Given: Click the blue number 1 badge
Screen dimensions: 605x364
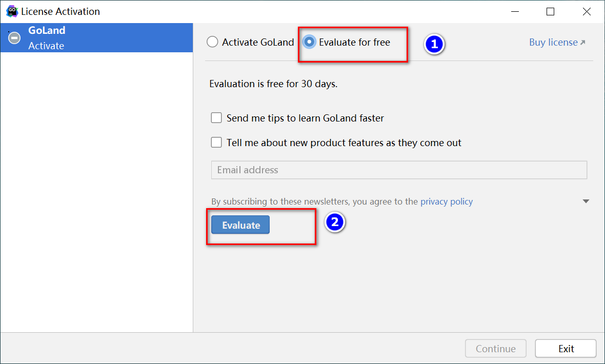Looking at the screenshot, I should [x=434, y=45].
